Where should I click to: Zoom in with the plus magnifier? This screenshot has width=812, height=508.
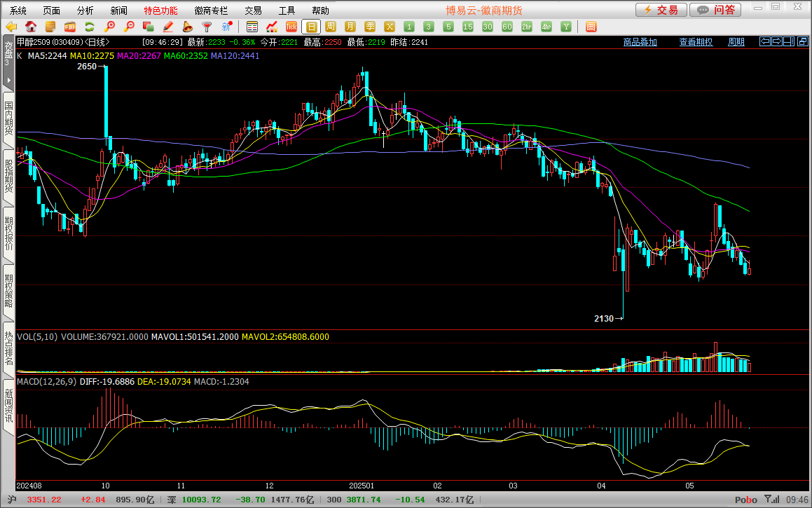pos(109,27)
